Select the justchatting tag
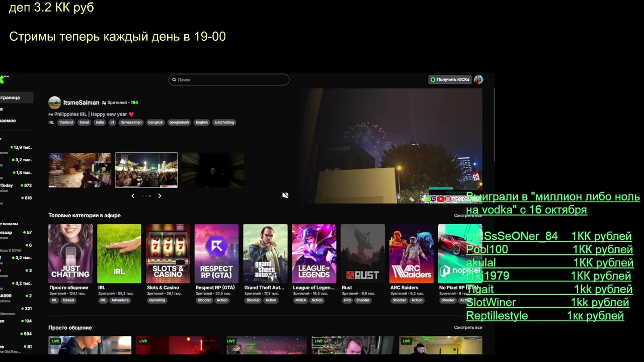 pyautogui.click(x=224, y=122)
